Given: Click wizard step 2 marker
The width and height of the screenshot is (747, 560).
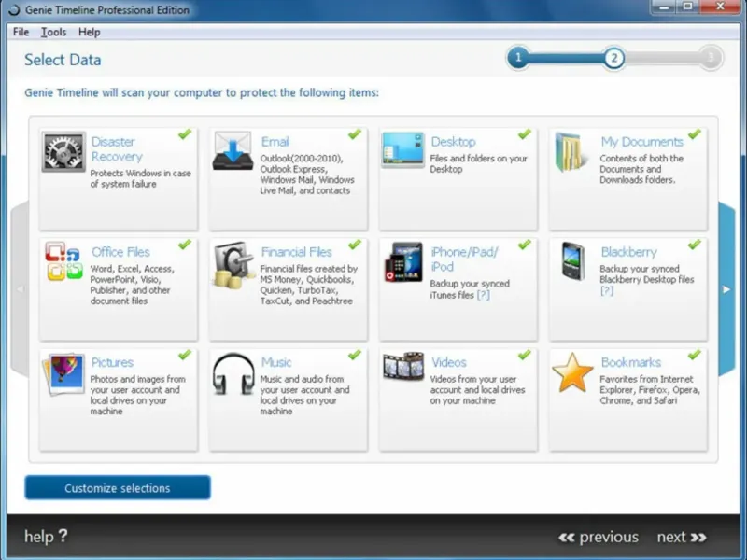Looking at the screenshot, I should [614, 58].
